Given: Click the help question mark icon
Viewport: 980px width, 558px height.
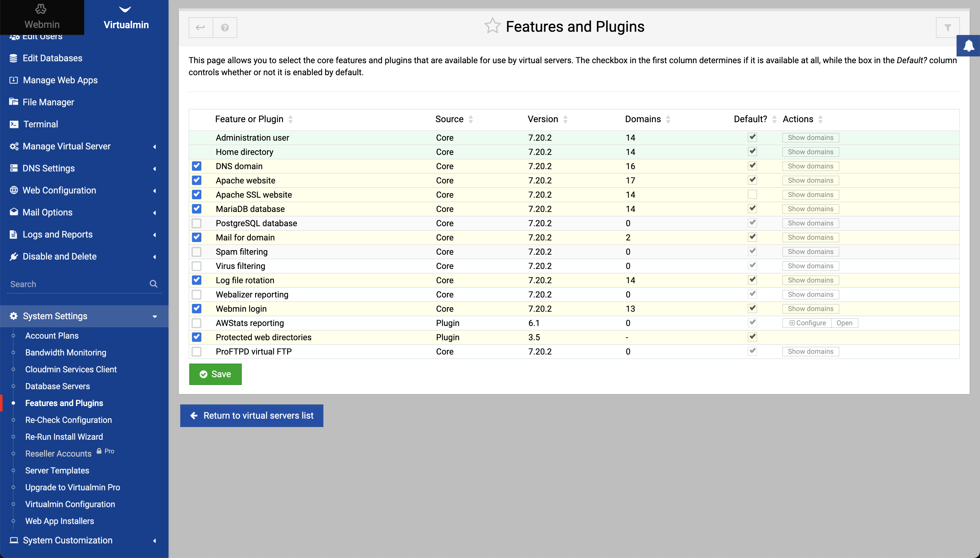Looking at the screenshot, I should (225, 28).
